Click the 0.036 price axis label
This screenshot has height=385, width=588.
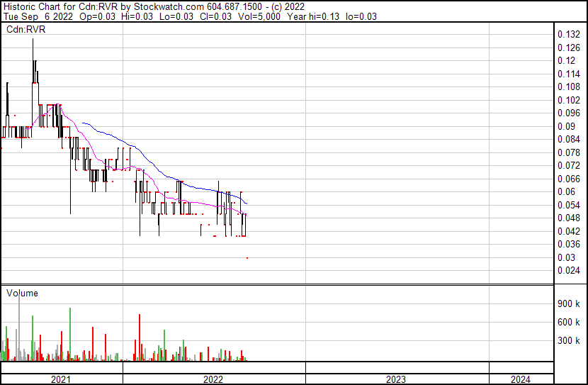(x=569, y=244)
